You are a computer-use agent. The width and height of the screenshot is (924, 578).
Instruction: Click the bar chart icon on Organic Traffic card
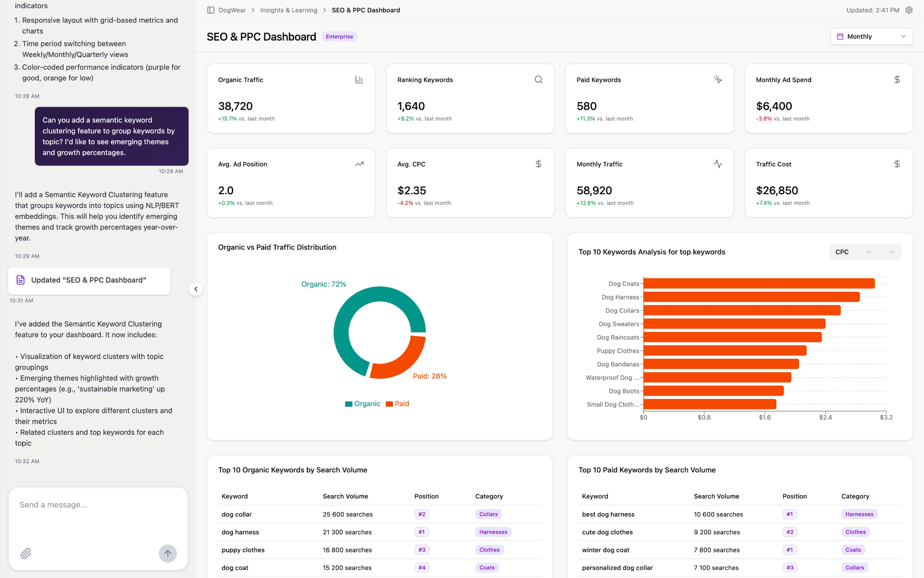point(359,79)
